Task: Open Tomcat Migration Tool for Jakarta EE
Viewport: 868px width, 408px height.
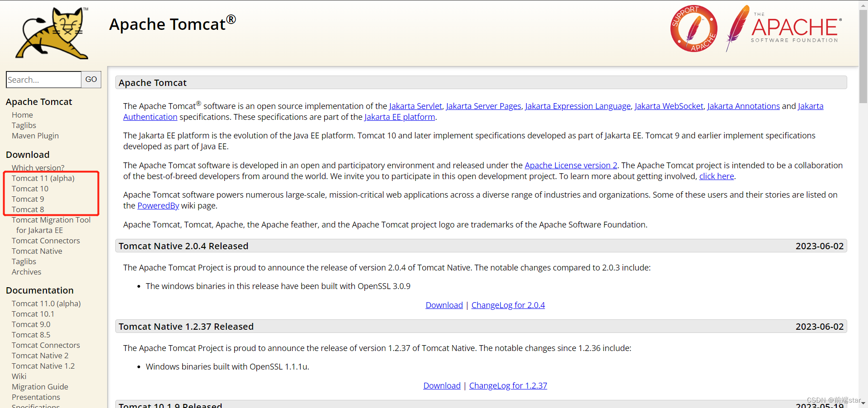Action: (x=51, y=225)
